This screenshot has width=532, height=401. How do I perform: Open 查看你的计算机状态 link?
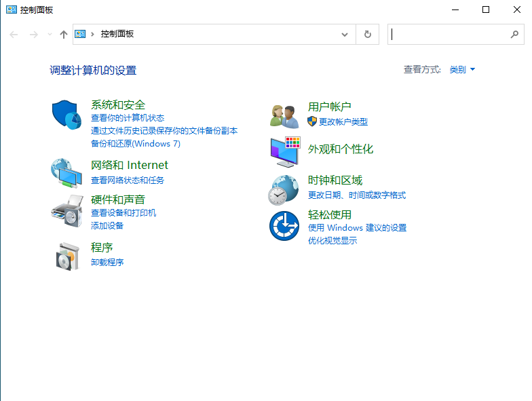pyautogui.click(x=128, y=118)
